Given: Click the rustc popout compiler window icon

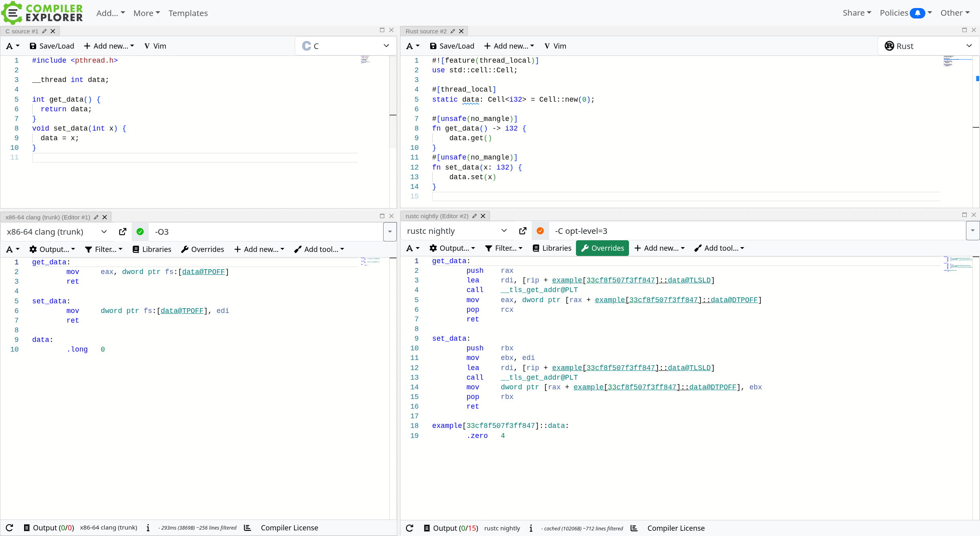Looking at the screenshot, I should point(523,231).
